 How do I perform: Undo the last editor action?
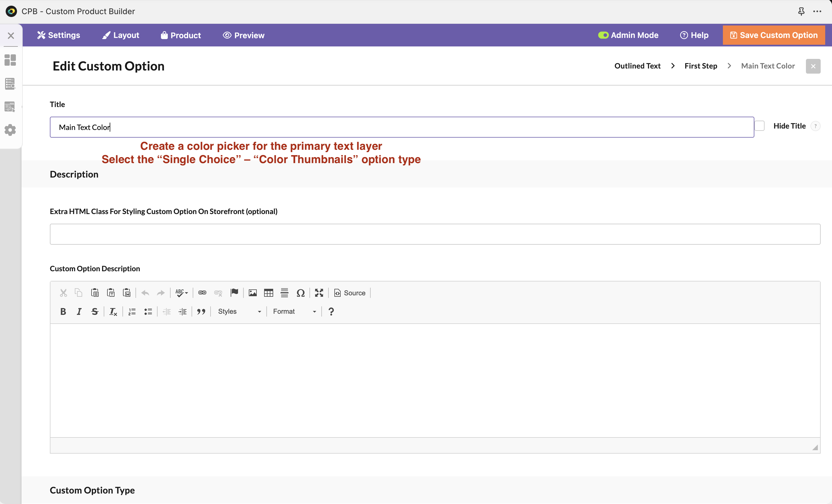point(145,293)
